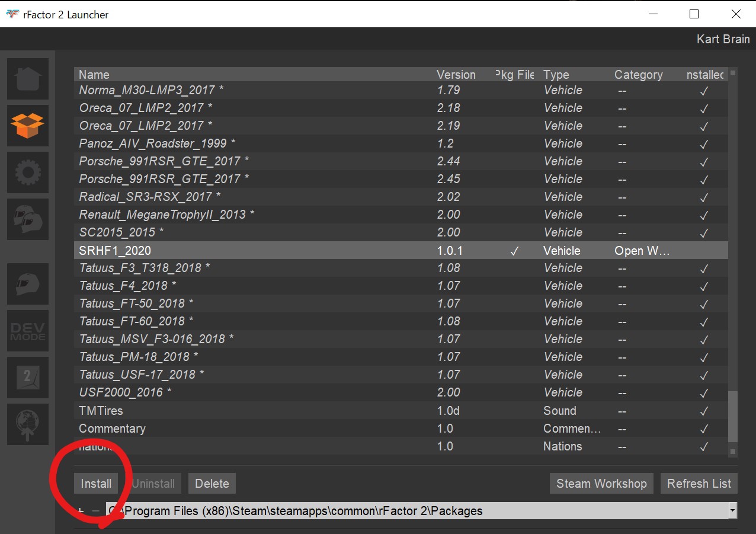
Task: Start Dev Mode from the sidebar
Action: (x=28, y=331)
